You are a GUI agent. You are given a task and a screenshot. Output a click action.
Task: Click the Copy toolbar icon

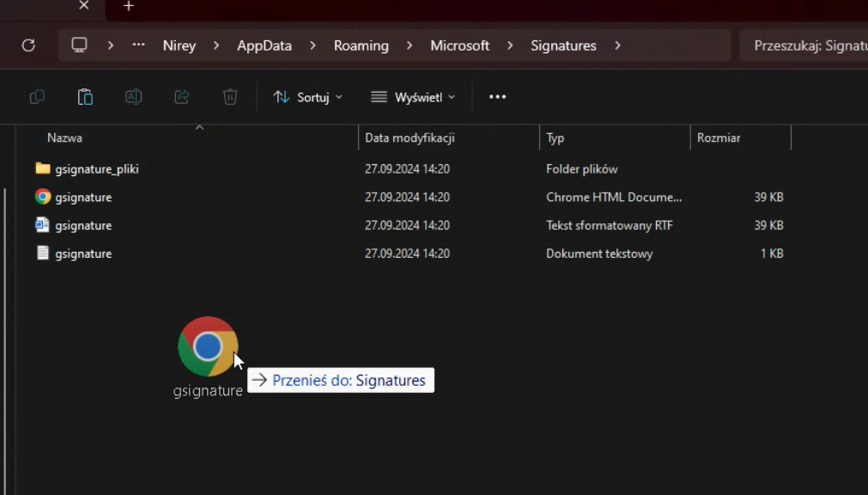click(37, 97)
